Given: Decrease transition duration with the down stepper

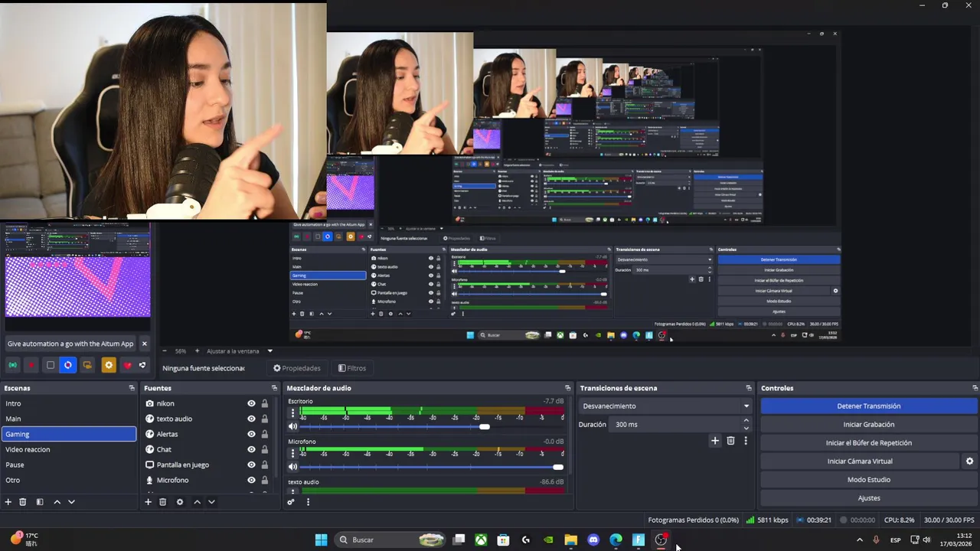Looking at the screenshot, I should (x=746, y=428).
